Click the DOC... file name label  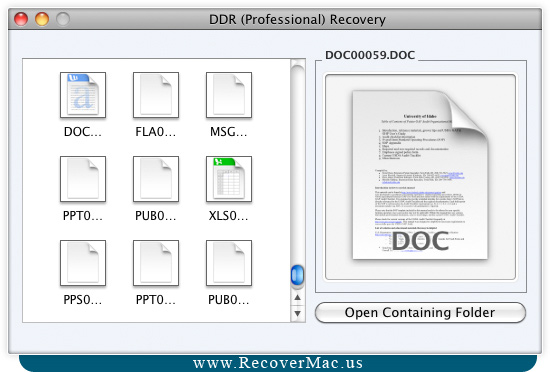tap(83, 132)
